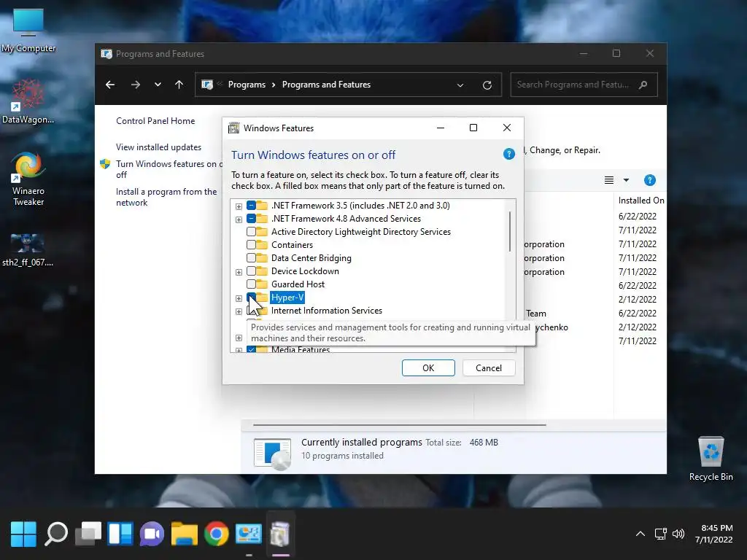The width and height of the screenshot is (747, 560).
Task: Enable Active Directory Lightweight Directory Services
Action: [x=251, y=231]
